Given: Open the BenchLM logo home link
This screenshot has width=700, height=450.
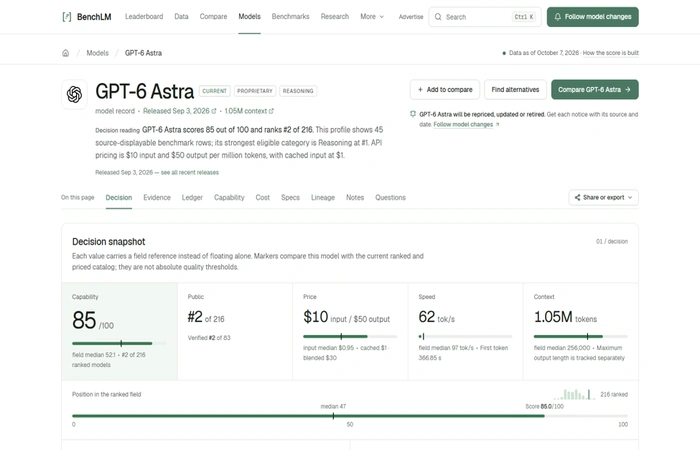Looking at the screenshot, I should (x=87, y=17).
